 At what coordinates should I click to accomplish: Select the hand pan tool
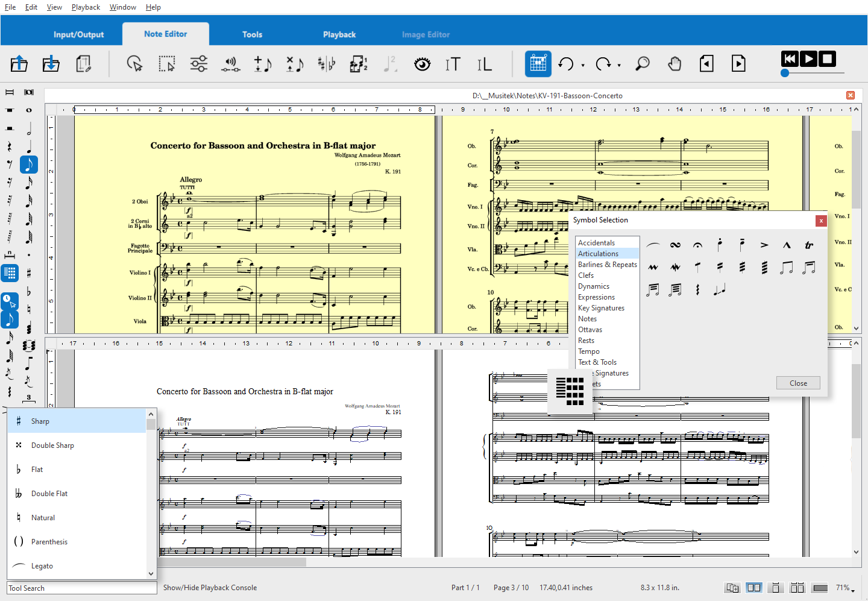[675, 63]
